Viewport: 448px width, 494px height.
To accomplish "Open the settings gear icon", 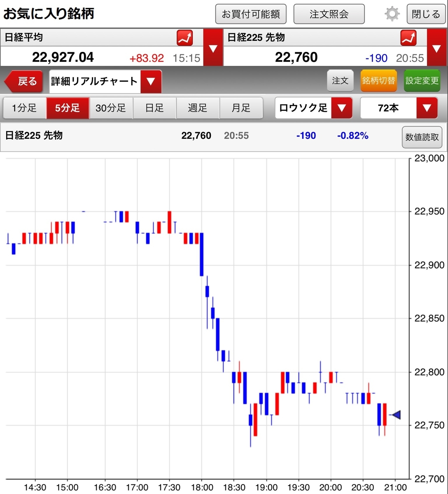I will coord(392,14).
